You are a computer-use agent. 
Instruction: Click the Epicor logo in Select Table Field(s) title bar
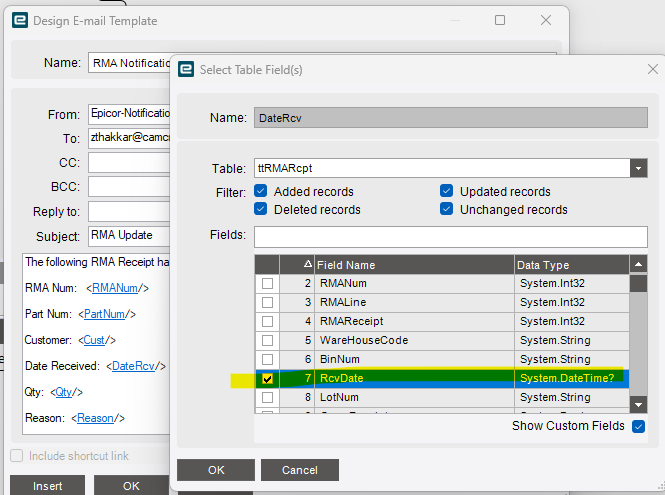click(186, 69)
